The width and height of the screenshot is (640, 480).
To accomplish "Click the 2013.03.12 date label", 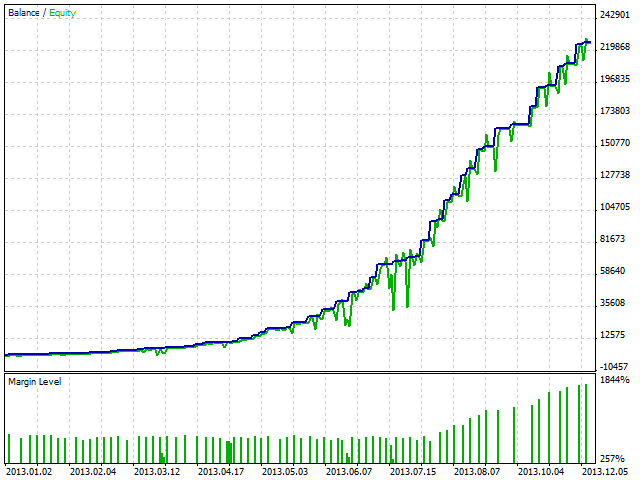I will point(157,472).
